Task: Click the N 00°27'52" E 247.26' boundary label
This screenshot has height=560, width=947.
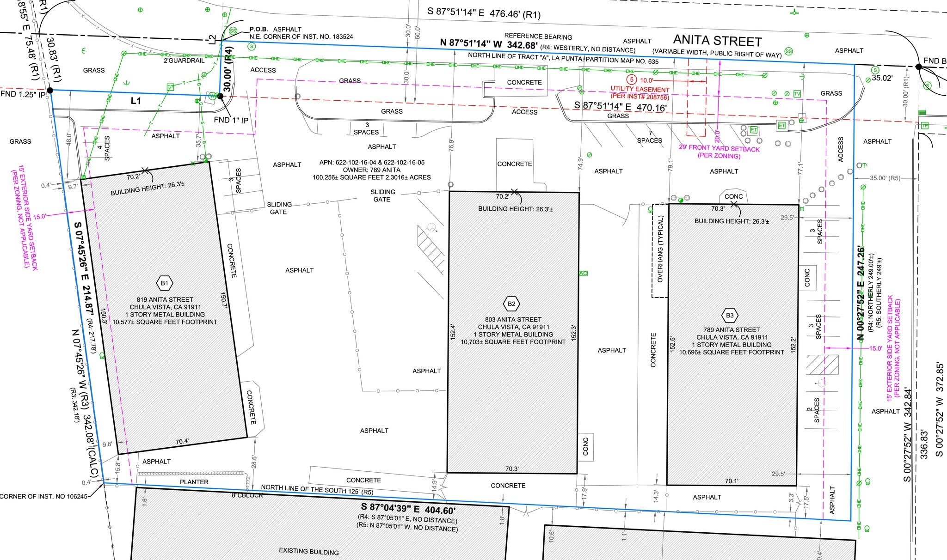Action: tap(861, 293)
